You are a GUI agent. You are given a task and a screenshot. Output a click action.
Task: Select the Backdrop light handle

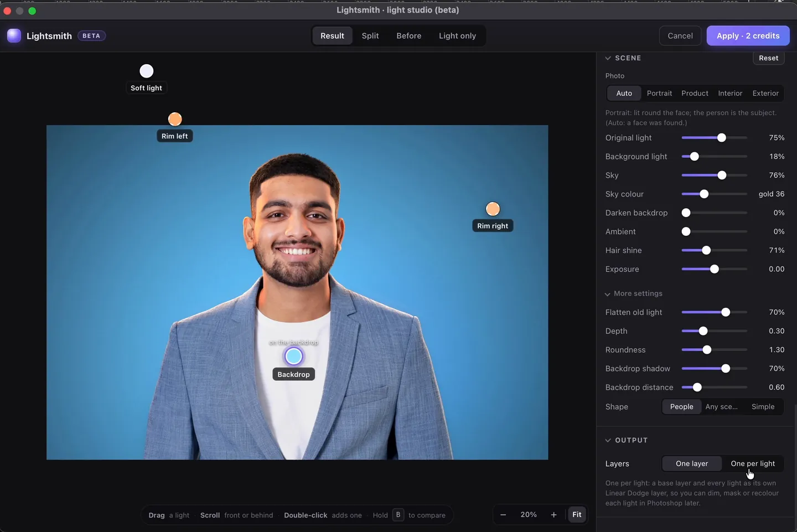[294, 357]
